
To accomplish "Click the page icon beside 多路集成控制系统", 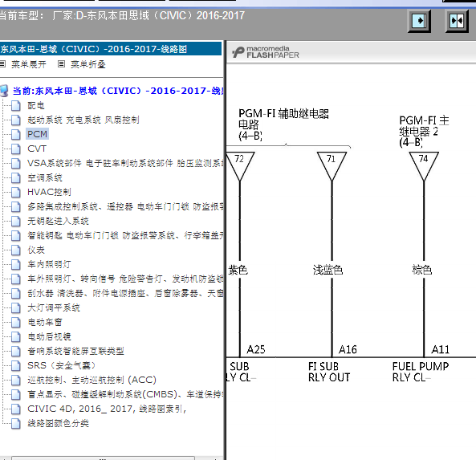I will tap(16, 207).
